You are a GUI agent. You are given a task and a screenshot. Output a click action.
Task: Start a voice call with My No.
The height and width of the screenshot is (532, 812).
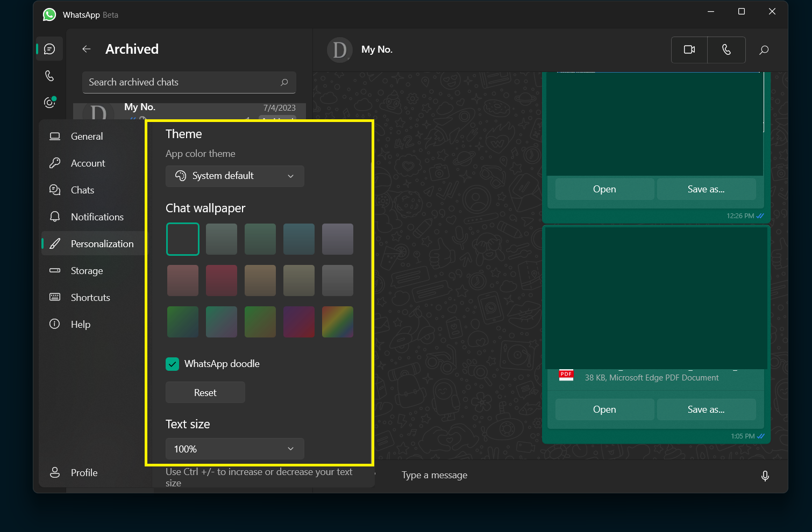[726, 49]
